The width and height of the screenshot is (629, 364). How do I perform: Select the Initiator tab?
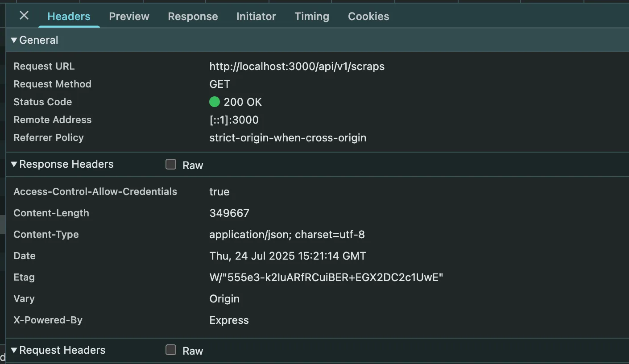click(x=256, y=17)
